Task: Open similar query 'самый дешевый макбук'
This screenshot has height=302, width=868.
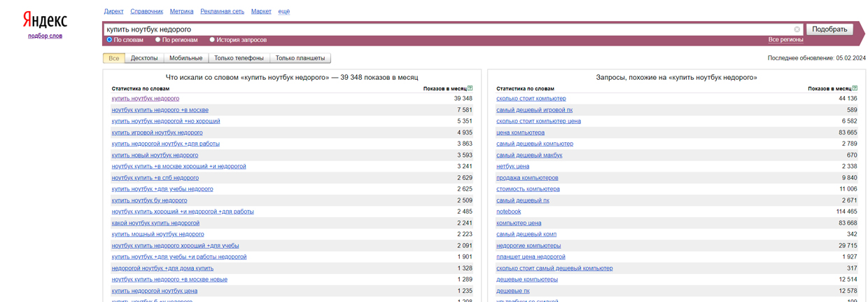Action: click(x=529, y=156)
